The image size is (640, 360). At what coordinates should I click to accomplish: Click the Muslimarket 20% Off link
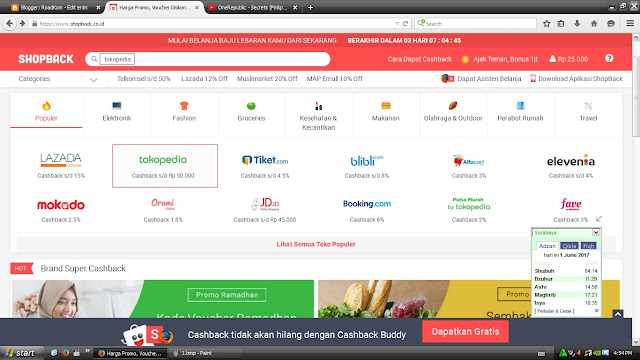pos(267,79)
